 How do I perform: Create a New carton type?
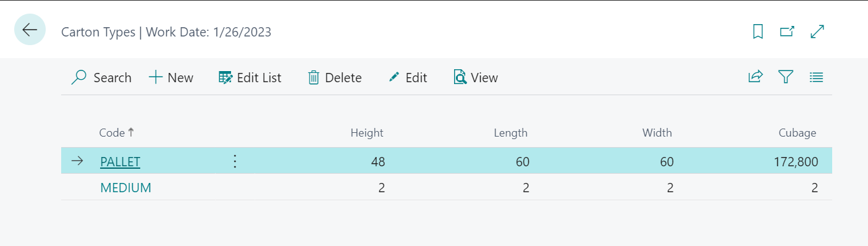pyautogui.click(x=171, y=78)
